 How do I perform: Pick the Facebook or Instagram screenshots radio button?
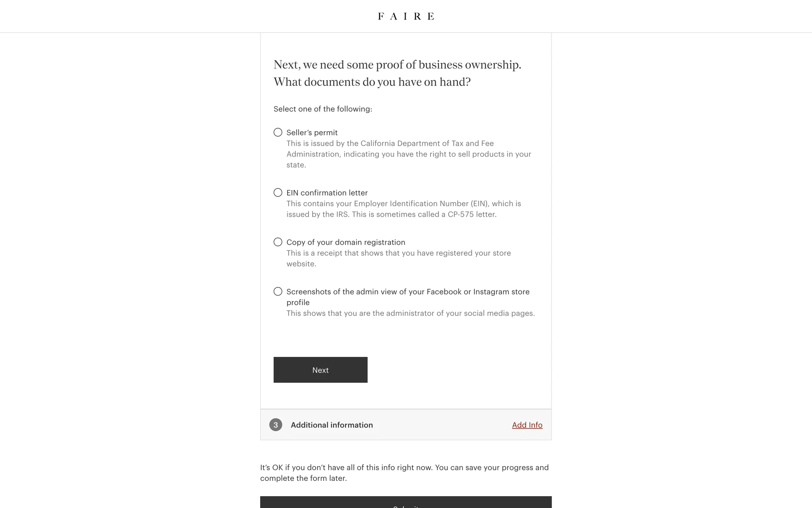pyautogui.click(x=278, y=292)
